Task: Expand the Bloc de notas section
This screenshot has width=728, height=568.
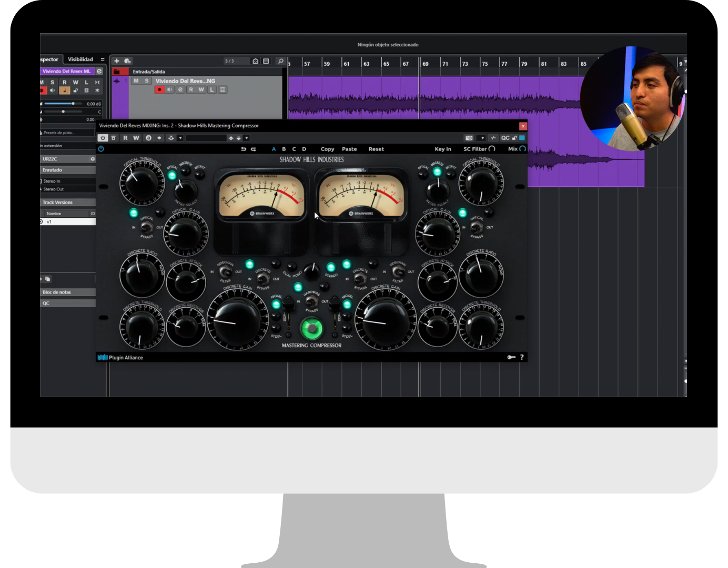Action: click(68, 292)
